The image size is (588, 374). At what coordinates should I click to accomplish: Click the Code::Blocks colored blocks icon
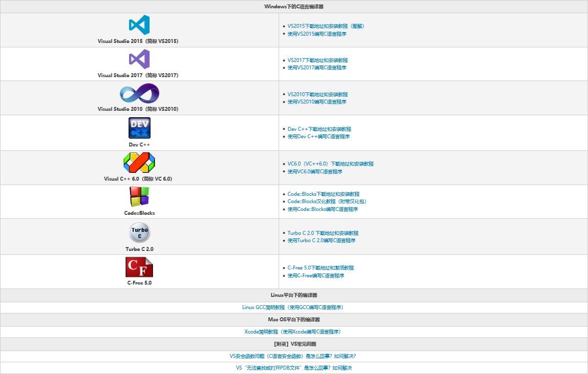coord(139,197)
